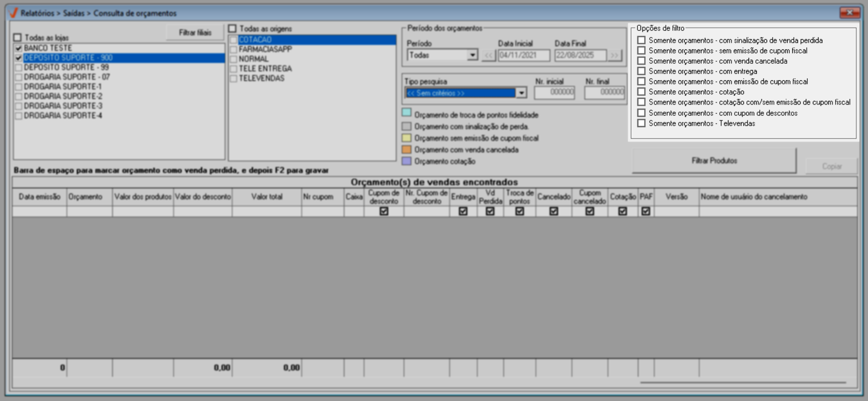Click the purple 'Orçamento cotação' legend swatch
This screenshot has width=868, height=401.
click(407, 161)
